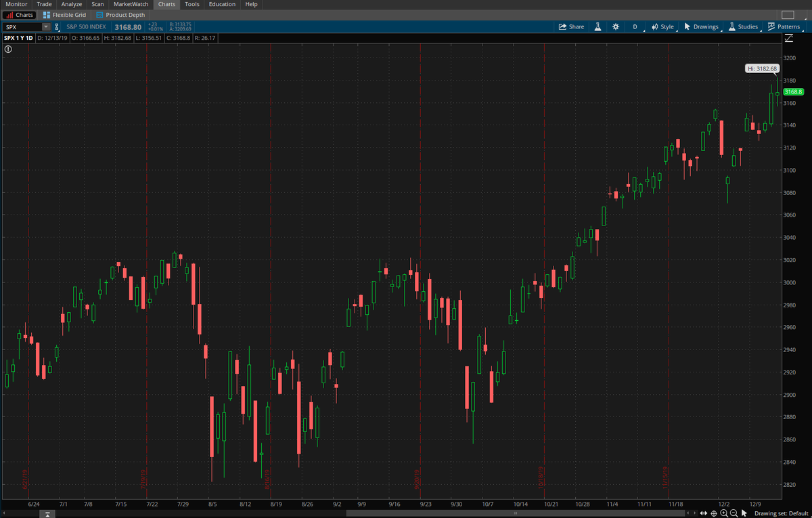Open chart settings gear icon
812x518 pixels.
pyautogui.click(x=615, y=26)
